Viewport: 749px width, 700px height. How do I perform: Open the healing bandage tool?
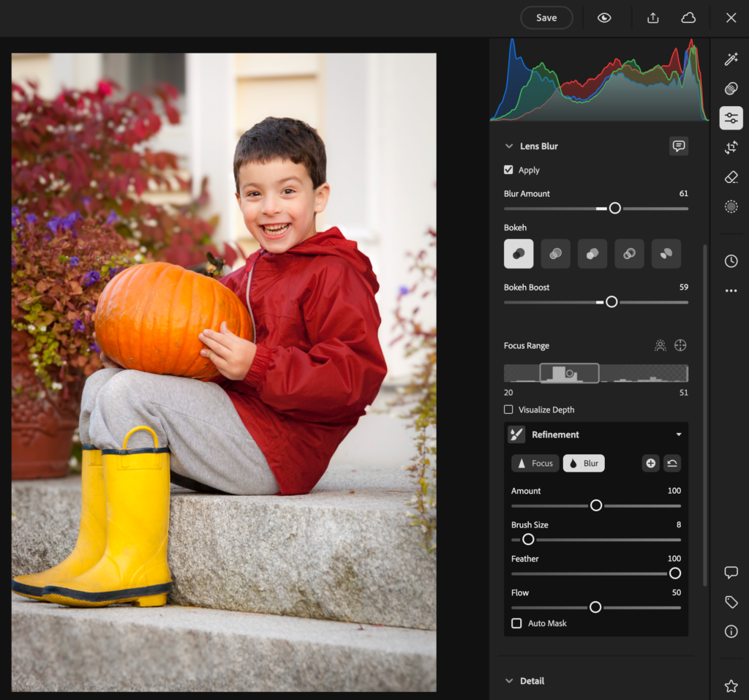pos(731,89)
